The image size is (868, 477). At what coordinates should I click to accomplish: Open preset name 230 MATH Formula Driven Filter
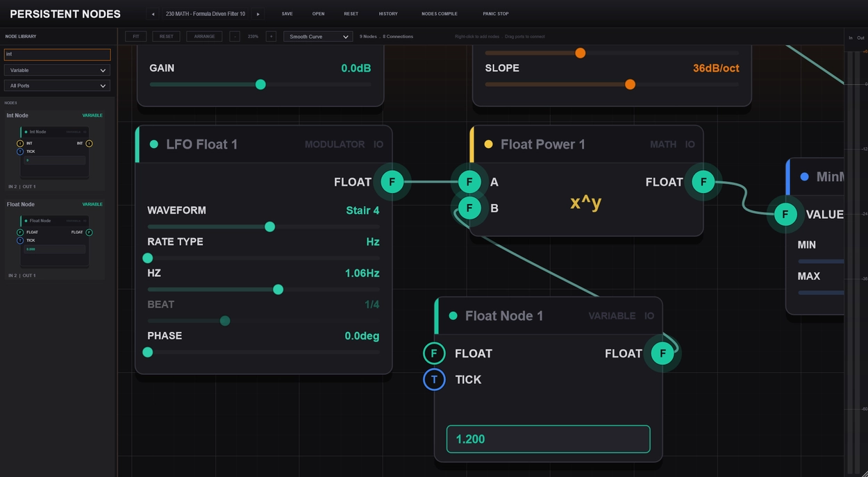click(206, 14)
